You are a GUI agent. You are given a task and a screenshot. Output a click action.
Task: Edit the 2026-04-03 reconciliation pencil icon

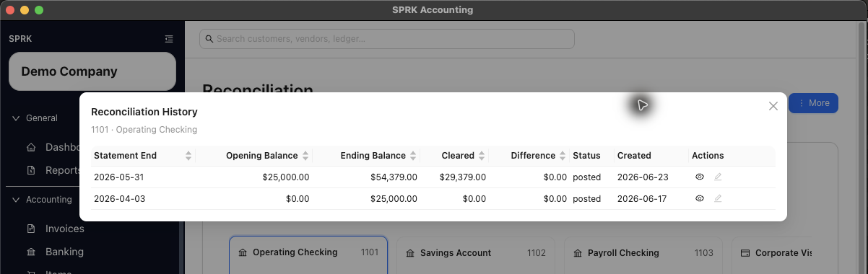718,198
